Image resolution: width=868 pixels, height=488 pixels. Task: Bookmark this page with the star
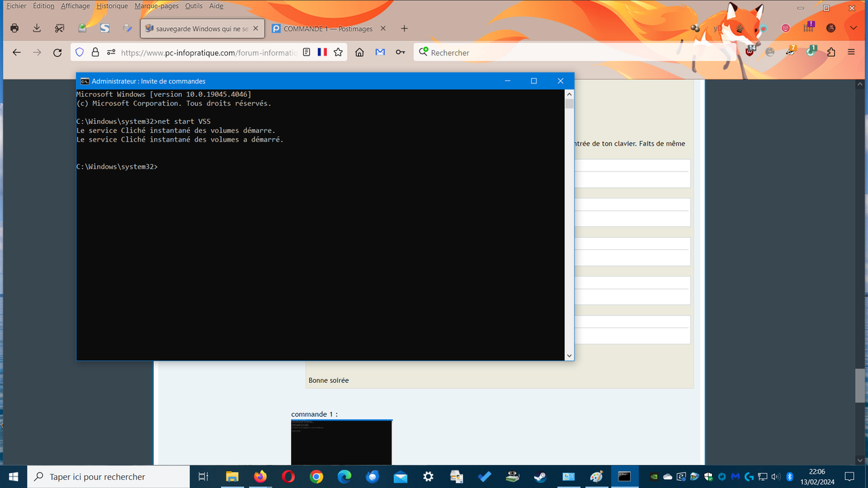(x=338, y=52)
